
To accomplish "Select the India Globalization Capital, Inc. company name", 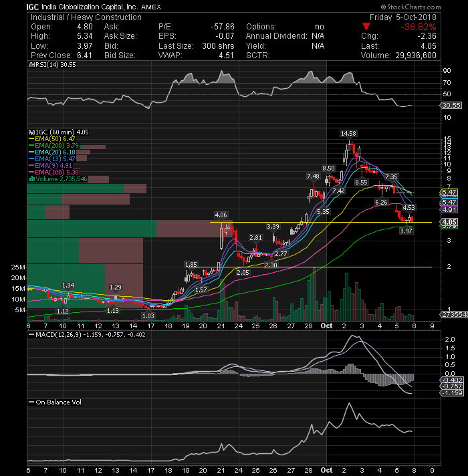I will click(x=90, y=7).
